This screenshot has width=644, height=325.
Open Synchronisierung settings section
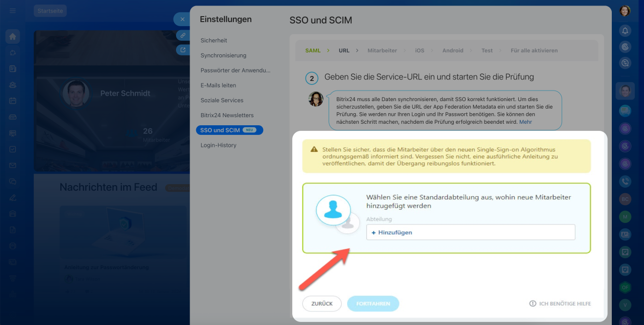pos(223,55)
